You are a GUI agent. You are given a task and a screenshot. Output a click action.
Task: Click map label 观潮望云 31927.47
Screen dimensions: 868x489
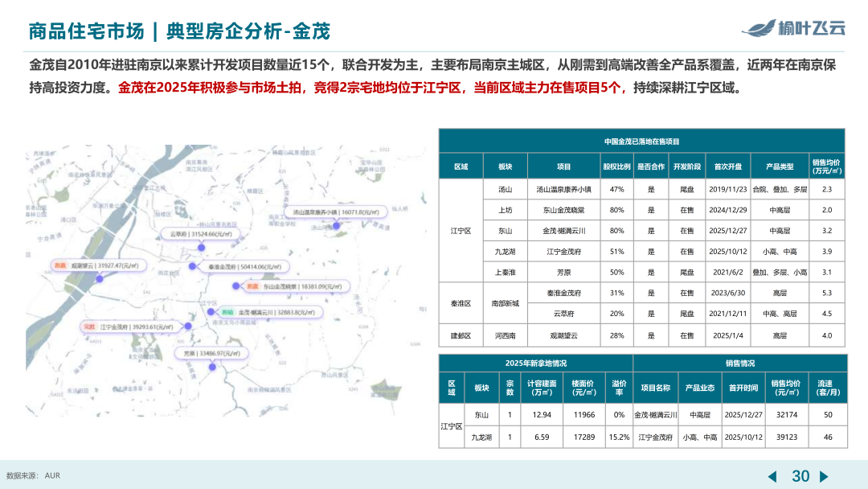pyautogui.click(x=99, y=266)
